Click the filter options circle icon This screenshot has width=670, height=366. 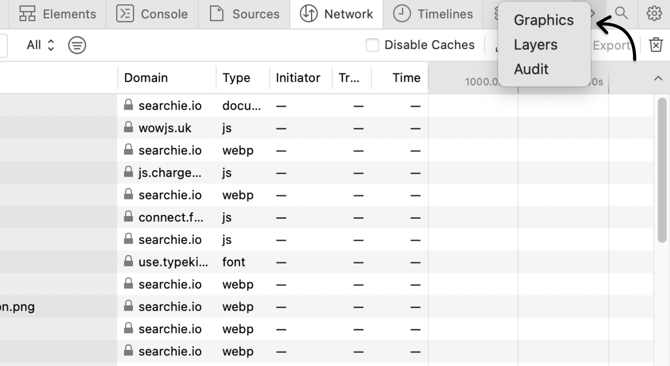[x=77, y=45]
